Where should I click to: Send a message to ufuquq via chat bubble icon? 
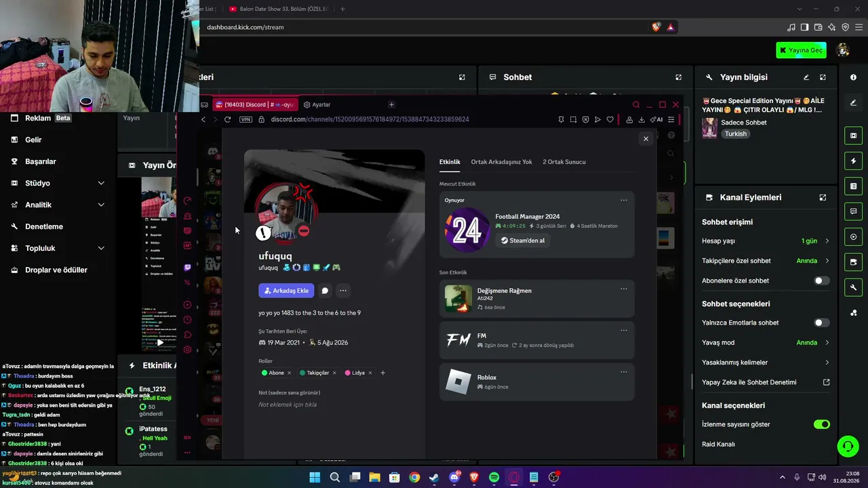click(x=325, y=291)
